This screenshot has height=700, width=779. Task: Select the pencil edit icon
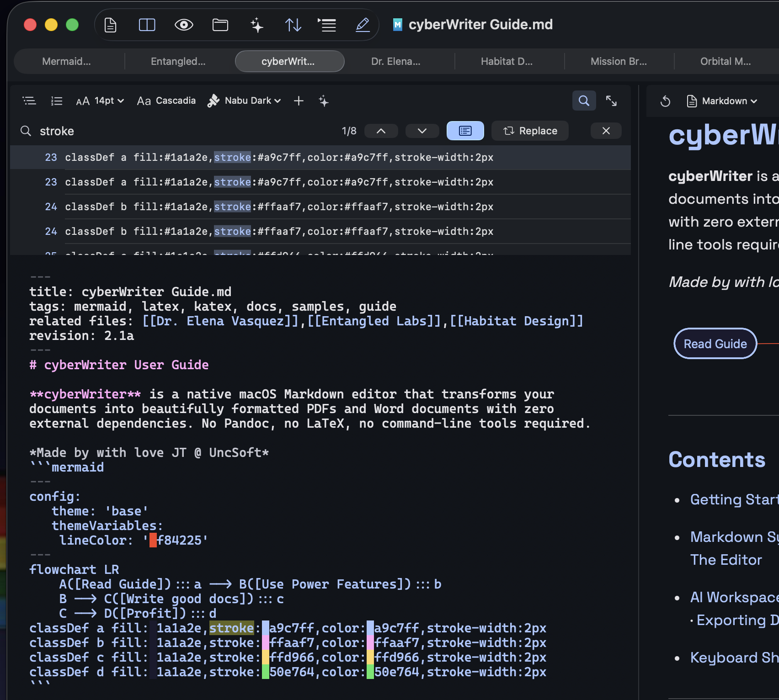coord(363,25)
